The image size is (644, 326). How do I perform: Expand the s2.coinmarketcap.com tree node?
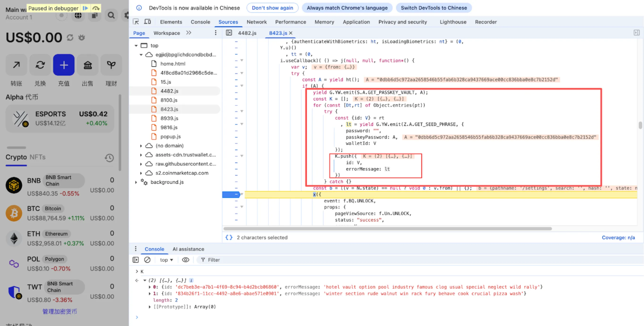[x=141, y=173]
